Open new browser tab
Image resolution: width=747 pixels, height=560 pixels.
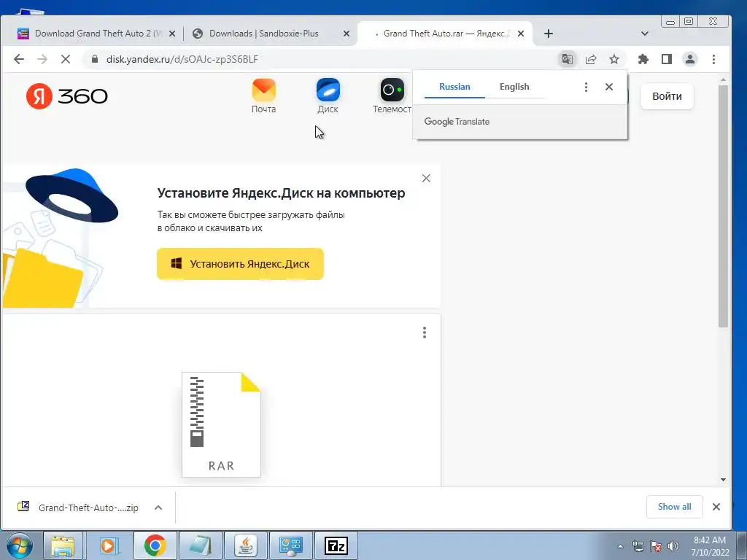[x=549, y=34]
